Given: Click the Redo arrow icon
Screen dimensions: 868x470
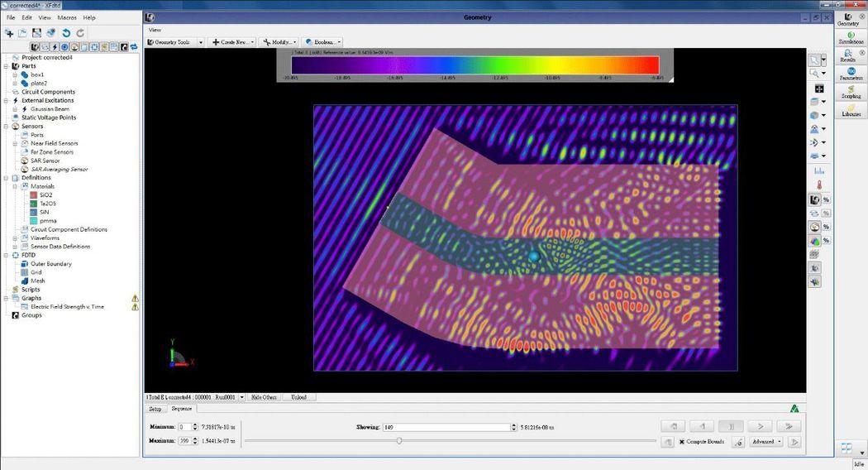Looking at the screenshot, I should pyautogui.click(x=80, y=33).
